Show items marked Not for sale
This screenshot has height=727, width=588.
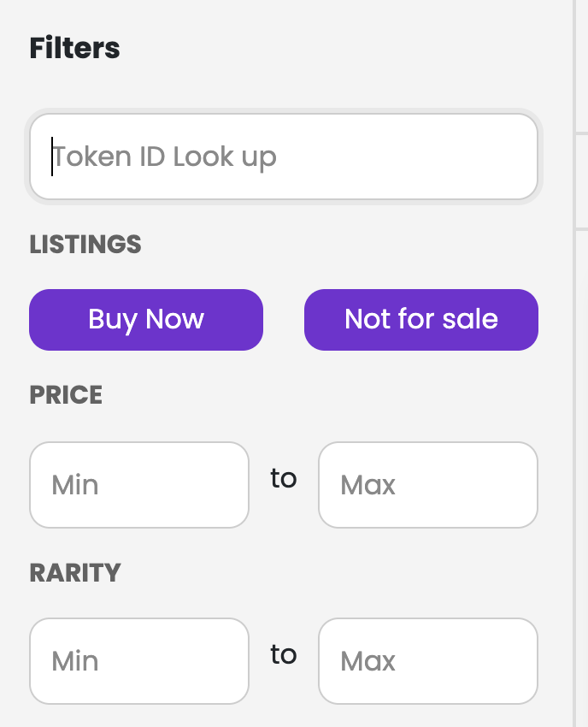[x=421, y=320]
